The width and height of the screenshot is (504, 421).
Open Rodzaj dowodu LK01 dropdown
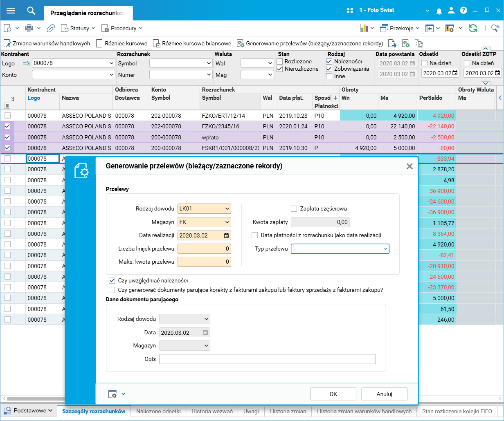tap(227, 209)
